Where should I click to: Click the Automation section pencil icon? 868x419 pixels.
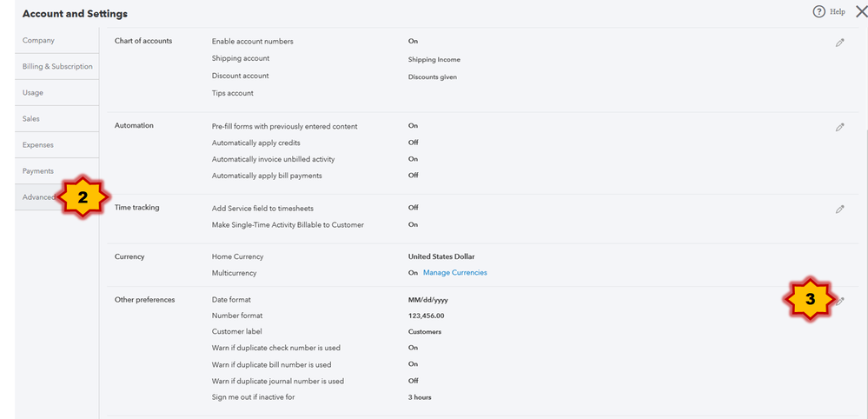(840, 127)
